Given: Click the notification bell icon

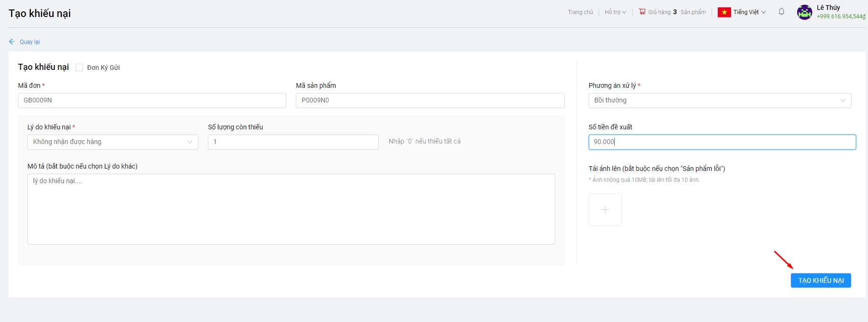Looking at the screenshot, I should tap(782, 12).
